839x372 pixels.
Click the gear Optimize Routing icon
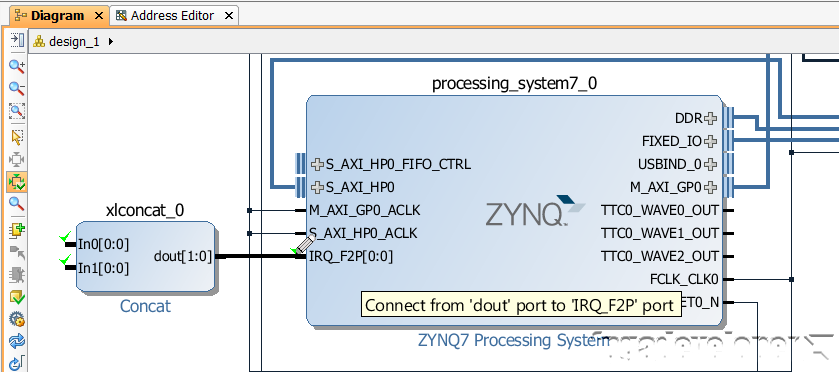point(17,320)
